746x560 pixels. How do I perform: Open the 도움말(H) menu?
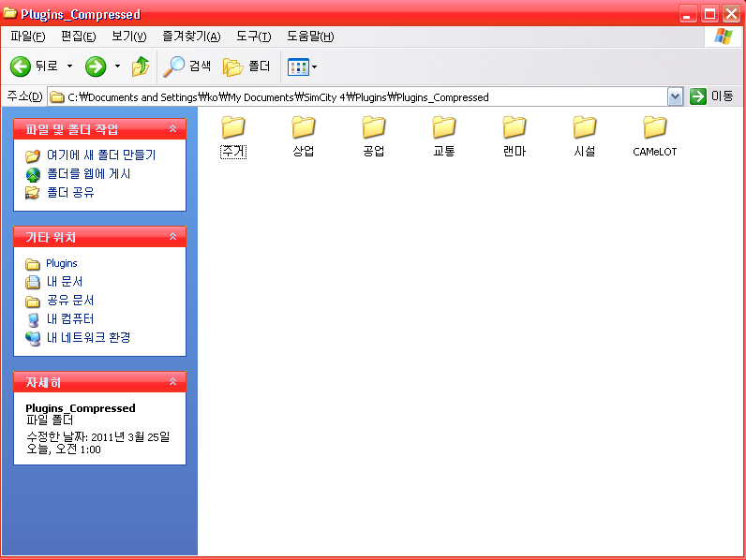coord(310,37)
